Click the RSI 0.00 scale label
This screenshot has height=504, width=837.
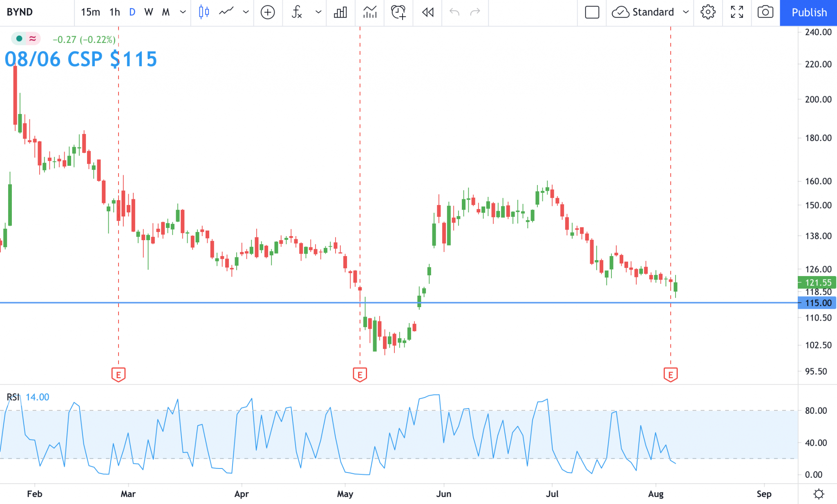[813, 475]
